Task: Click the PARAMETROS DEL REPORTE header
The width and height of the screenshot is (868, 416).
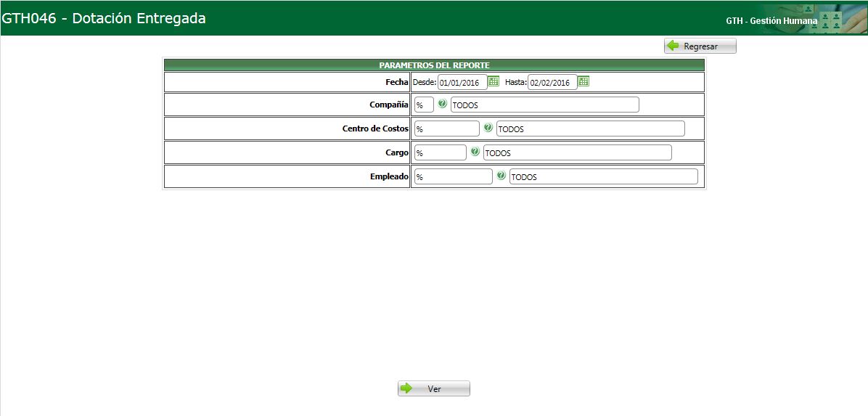Action: point(434,65)
